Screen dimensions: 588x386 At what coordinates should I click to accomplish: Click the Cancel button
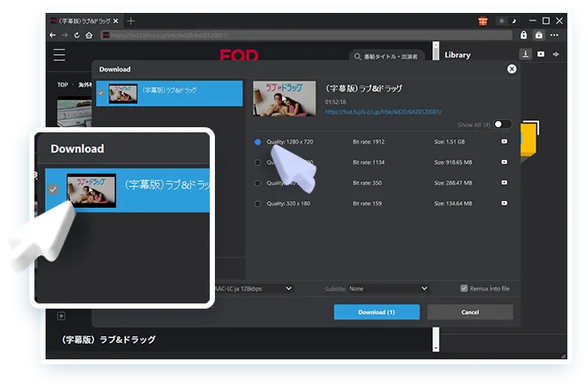tap(470, 312)
